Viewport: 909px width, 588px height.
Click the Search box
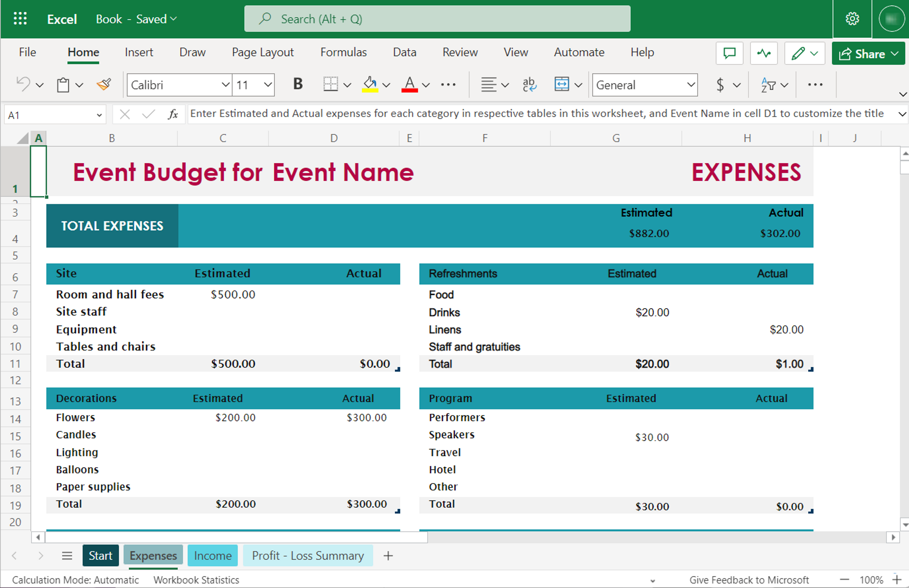click(437, 19)
